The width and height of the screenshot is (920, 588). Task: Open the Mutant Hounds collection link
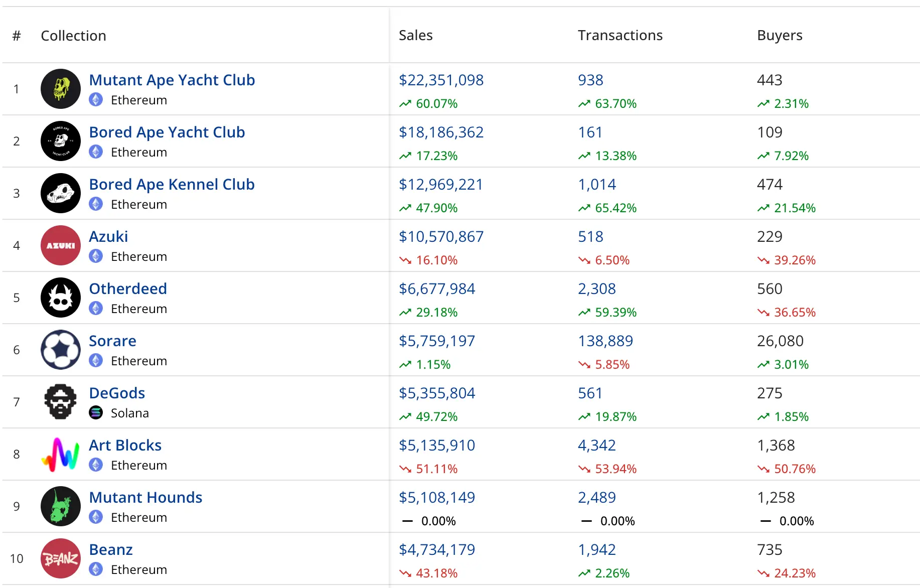click(x=145, y=498)
